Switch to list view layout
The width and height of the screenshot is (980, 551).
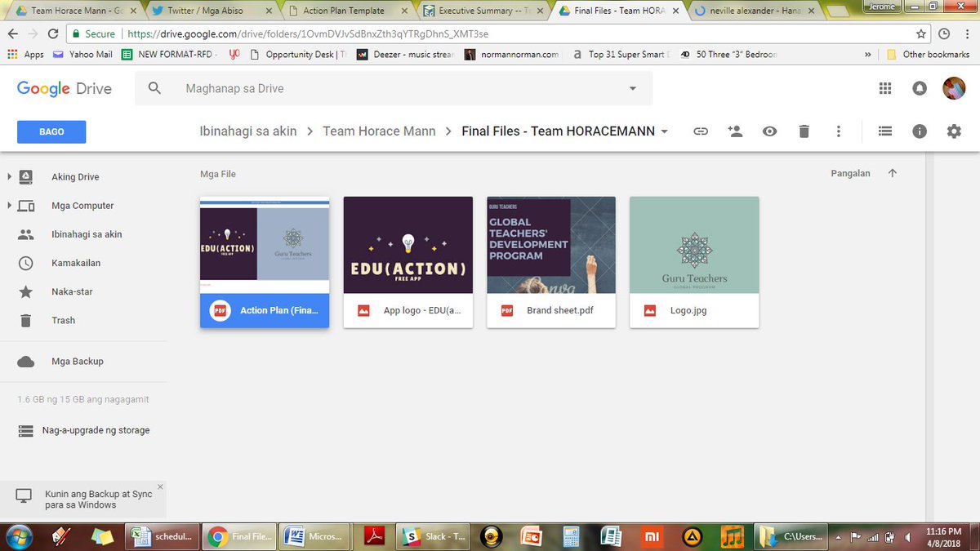885,131
